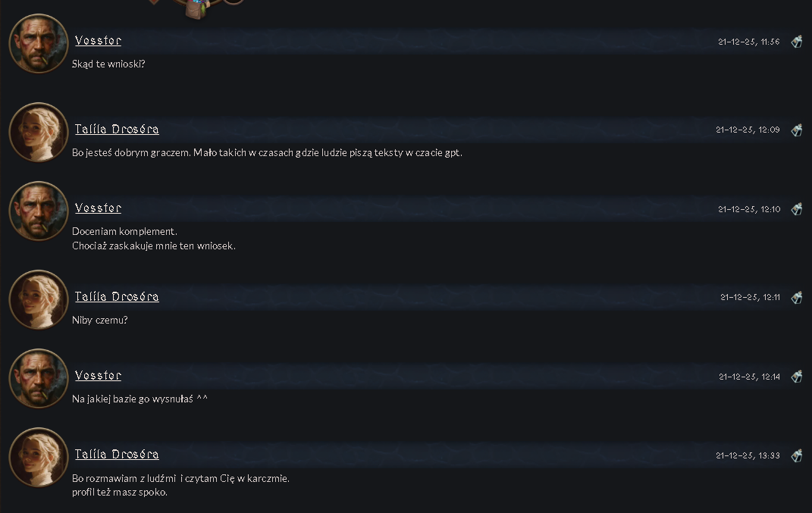Open Talila Droséra's avatar on the 12:09 message
812x513 pixels.
(x=39, y=132)
